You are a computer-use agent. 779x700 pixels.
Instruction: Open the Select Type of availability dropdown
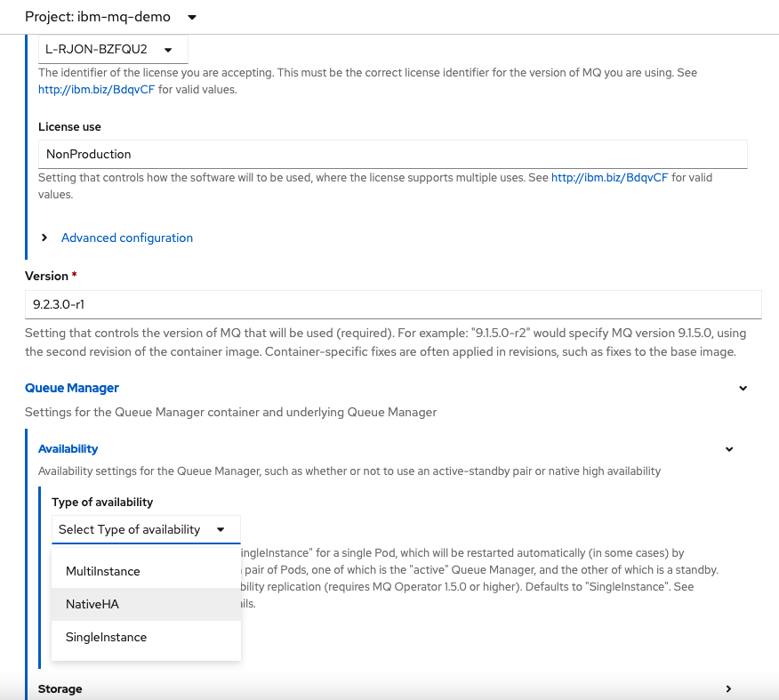click(146, 529)
